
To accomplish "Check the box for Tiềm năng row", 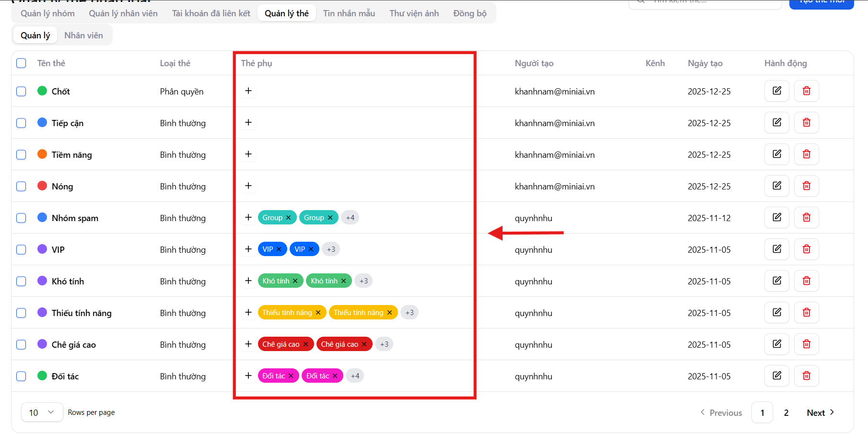I will pos(21,154).
